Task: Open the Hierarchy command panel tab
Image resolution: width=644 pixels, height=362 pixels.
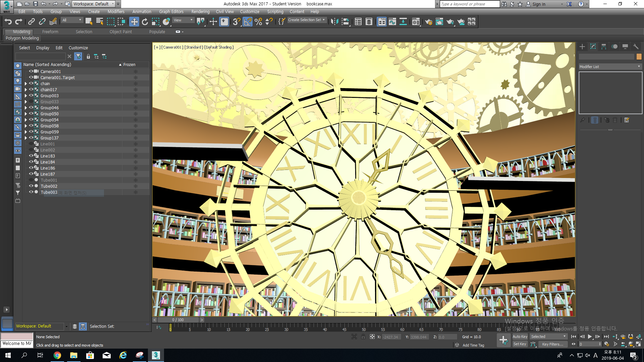Action: click(604, 47)
